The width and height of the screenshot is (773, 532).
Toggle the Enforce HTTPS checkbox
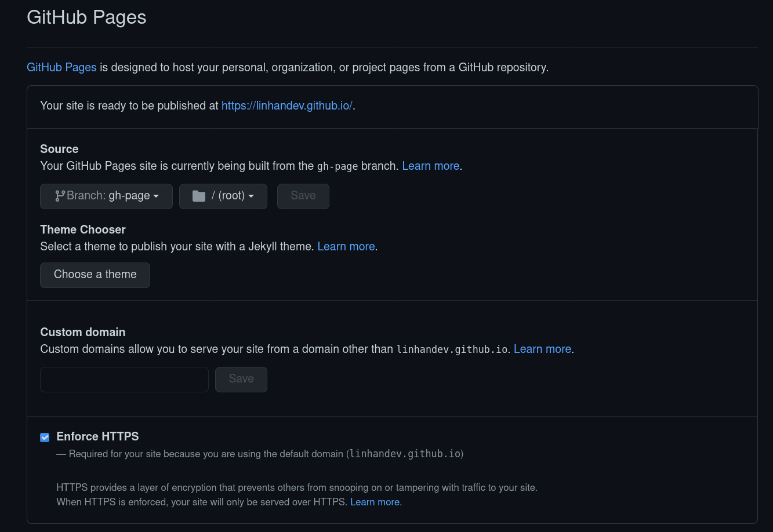(45, 438)
